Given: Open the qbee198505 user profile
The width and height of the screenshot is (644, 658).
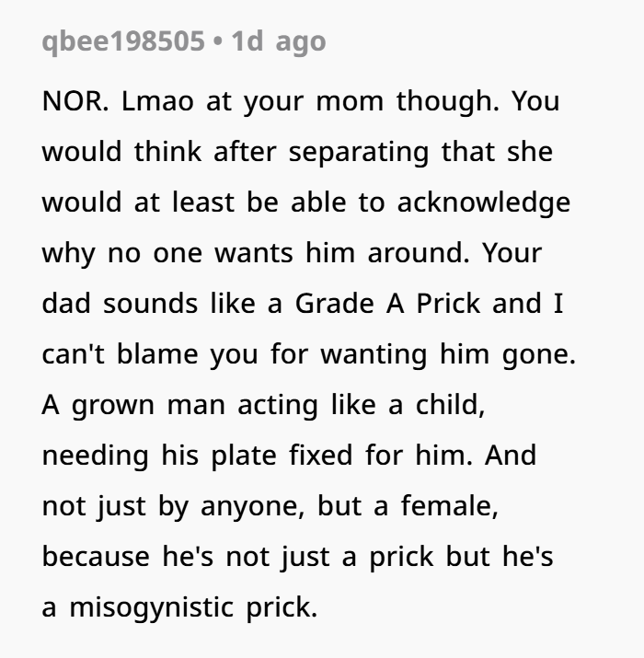Looking at the screenshot, I should point(123,42).
